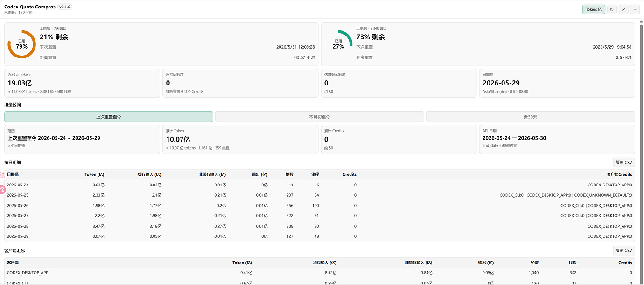Click the pink translate floating icon
This screenshot has height=285, width=644.
(x=2, y=189)
